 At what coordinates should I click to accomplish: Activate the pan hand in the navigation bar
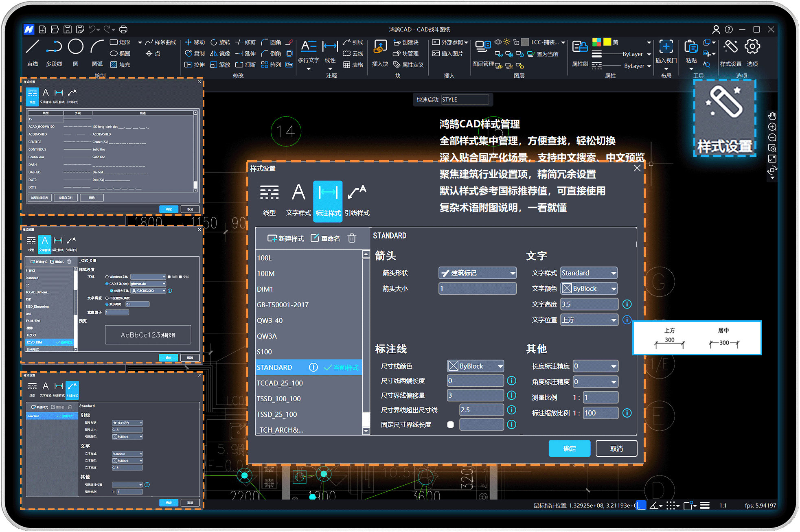(772, 116)
